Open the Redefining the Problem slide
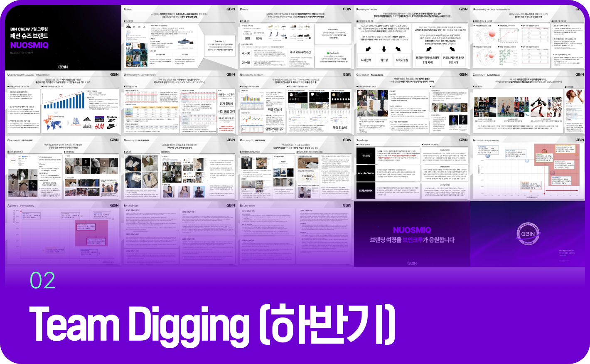 click(x=413, y=37)
